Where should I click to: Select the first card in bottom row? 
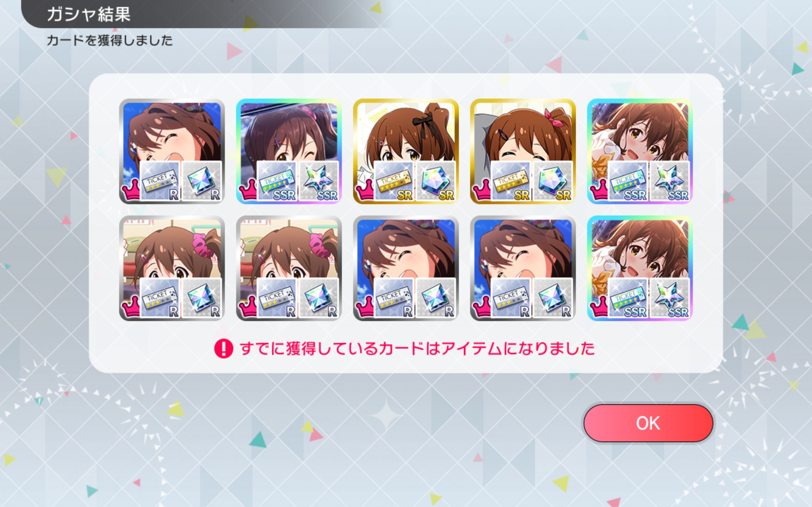point(172,268)
